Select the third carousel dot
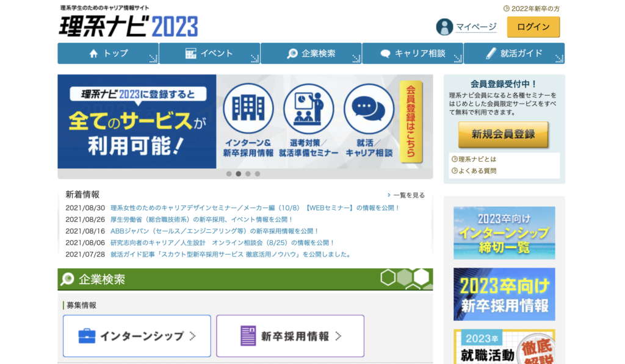 pos(248,174)
